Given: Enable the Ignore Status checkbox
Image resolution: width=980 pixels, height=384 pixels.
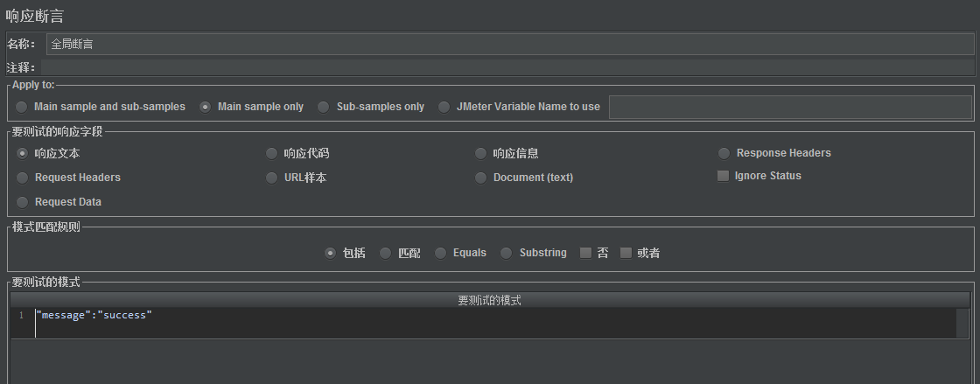Looking at the screenshot, I should coord(723,176).
